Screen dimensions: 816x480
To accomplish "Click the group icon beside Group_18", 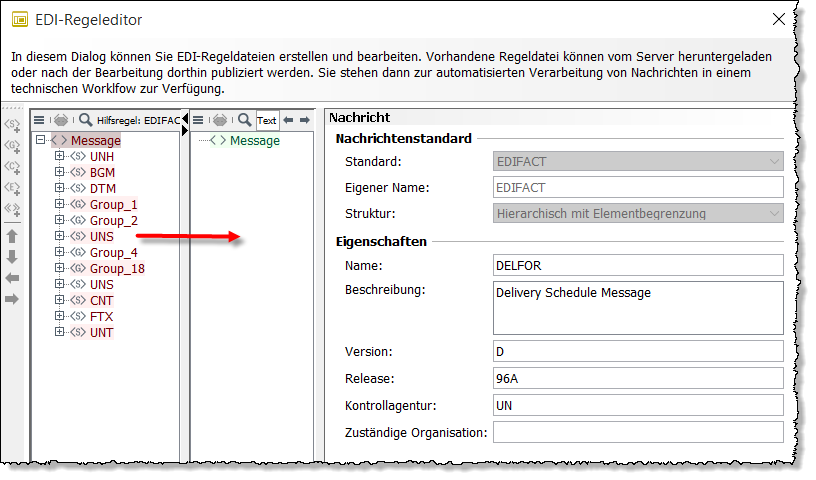I will click(x=78, y=268).
